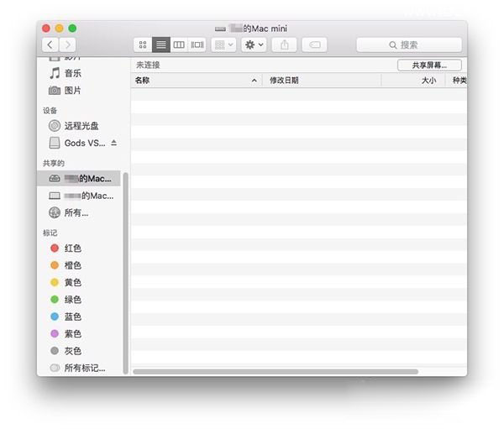The width and height of the screenshot is (504, 429).
Task: Click the Share toolbar button
Action: pos(285,44)
